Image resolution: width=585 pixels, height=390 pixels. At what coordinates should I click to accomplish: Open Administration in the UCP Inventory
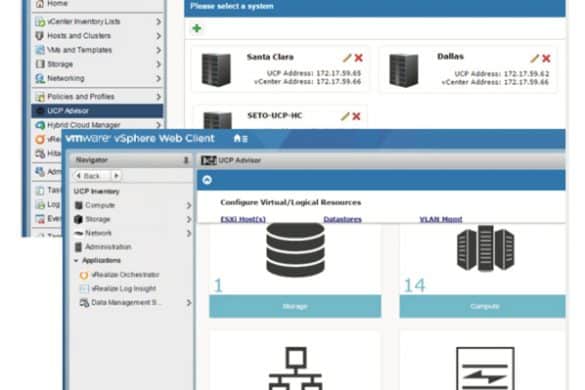click(108, 247)
